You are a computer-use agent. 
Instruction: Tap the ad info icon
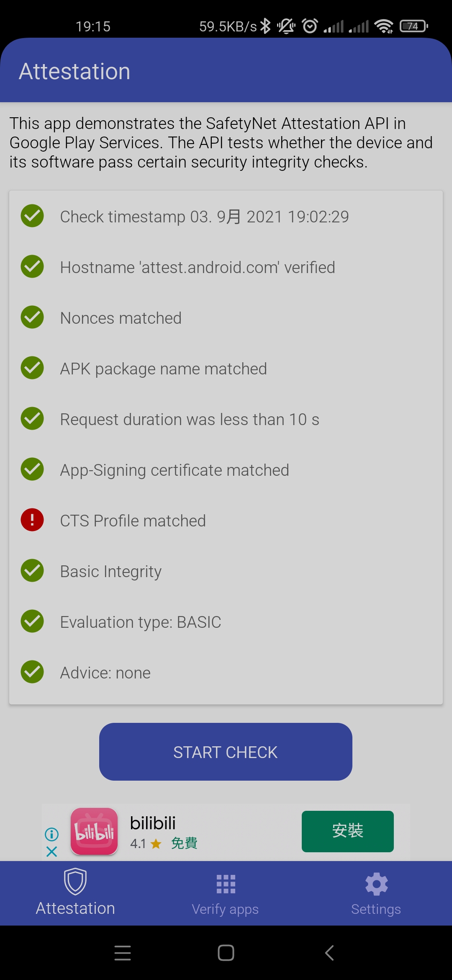pyautogui.click(x=51, y=834)
